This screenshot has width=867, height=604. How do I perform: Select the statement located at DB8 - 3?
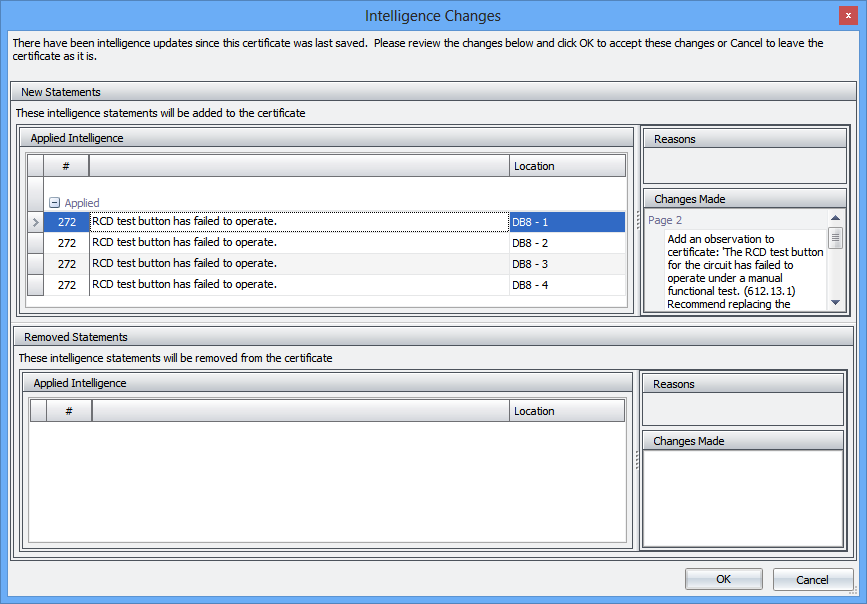tap(298, 264)
